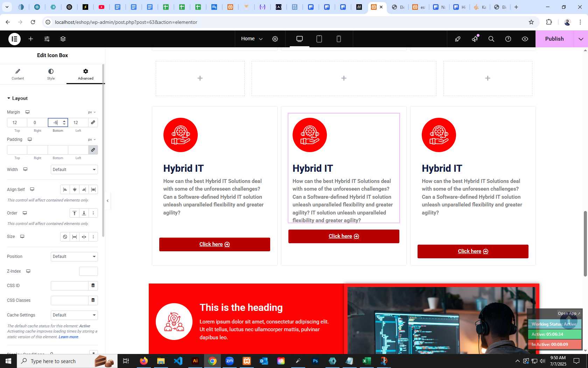Click the page vertical scrollbar
The image size is (588, 368).
pyautogui.click(x=585, y=244)
